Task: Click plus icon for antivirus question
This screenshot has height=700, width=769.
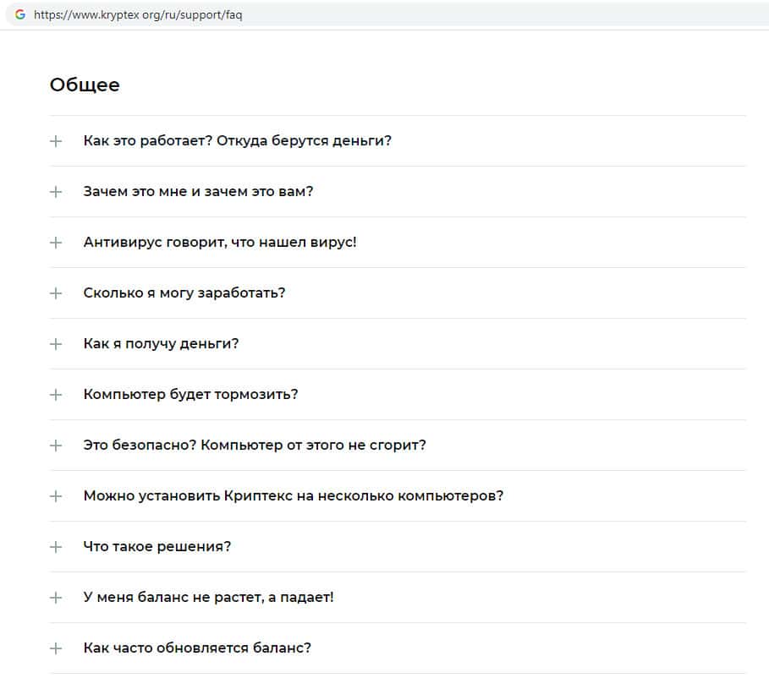Action: click(x=56, y=243)
